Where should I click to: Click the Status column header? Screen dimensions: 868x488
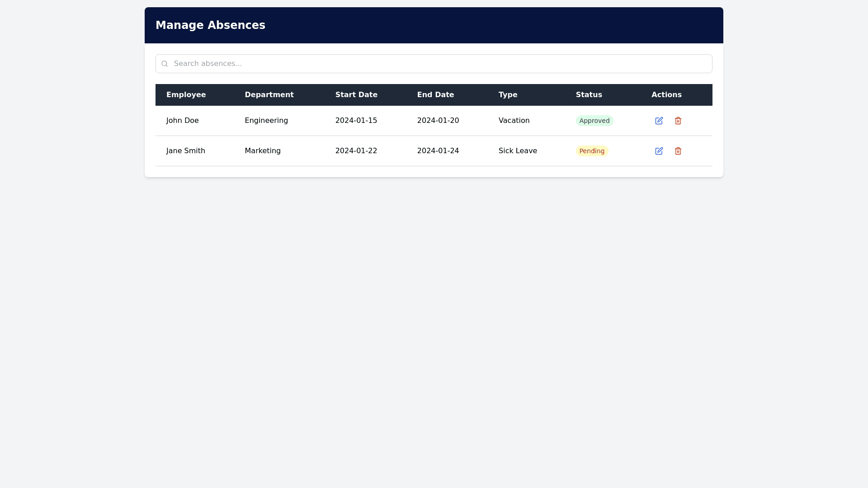[589, 95]
